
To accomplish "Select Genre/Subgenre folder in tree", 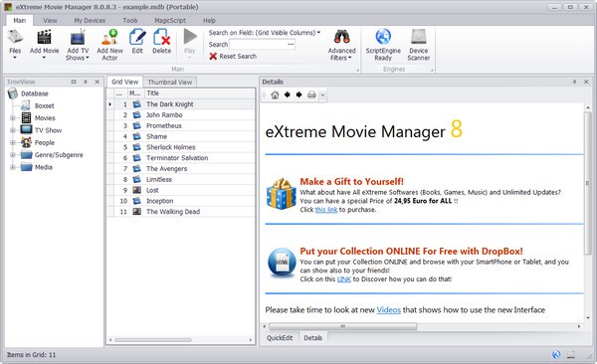I will (x=59, y=155).
